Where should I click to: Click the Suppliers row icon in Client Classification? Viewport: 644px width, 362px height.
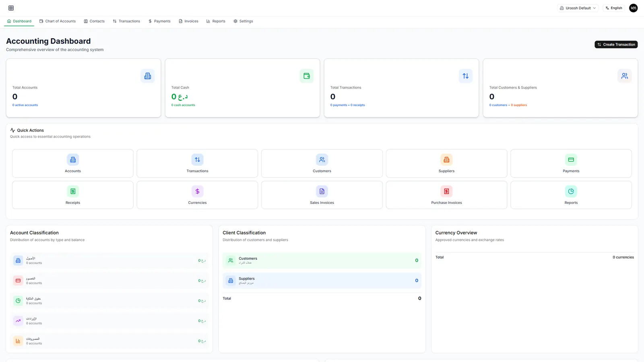(231, 281)
